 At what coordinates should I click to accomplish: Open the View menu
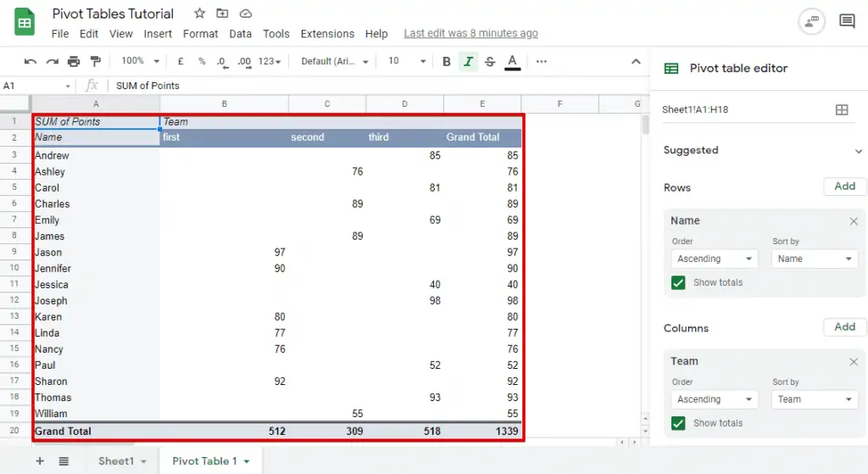click(x=120, y=34)
